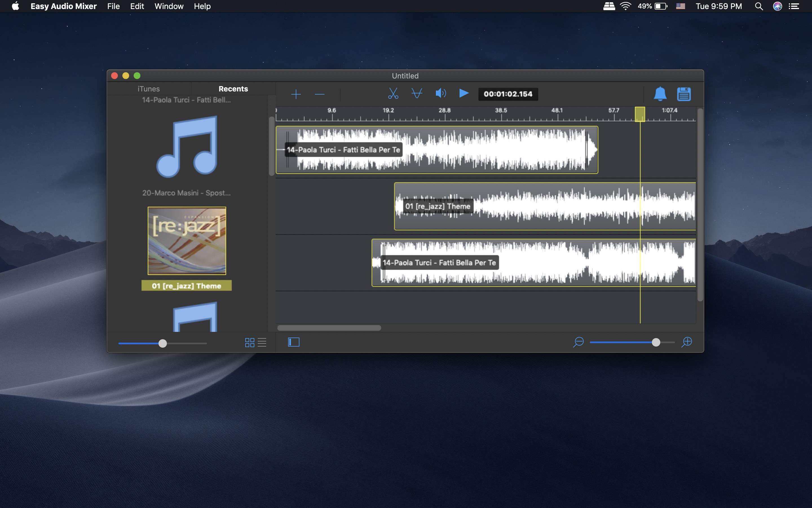
Task: Select the scissors cut tool
Action: (x=393, y=93)
